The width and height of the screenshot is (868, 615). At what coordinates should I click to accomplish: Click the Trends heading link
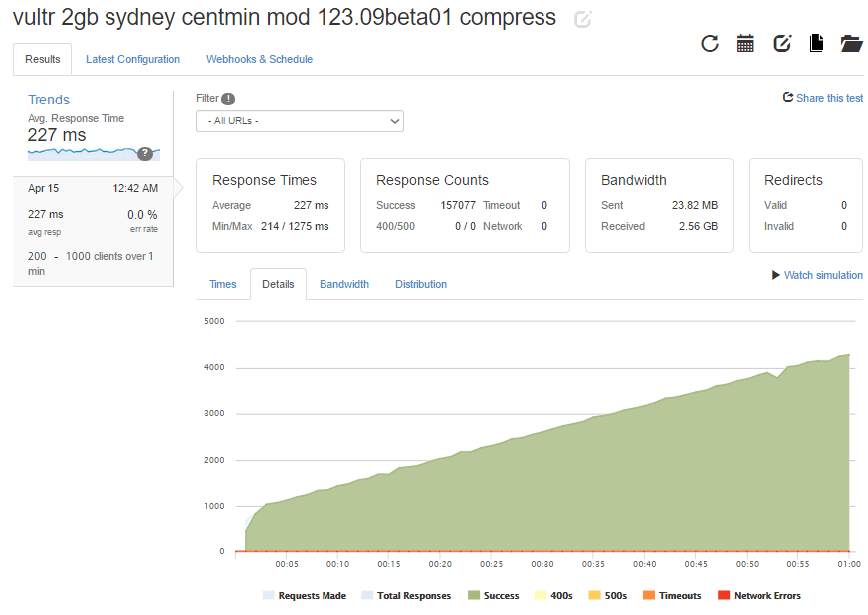coord(49,100)
